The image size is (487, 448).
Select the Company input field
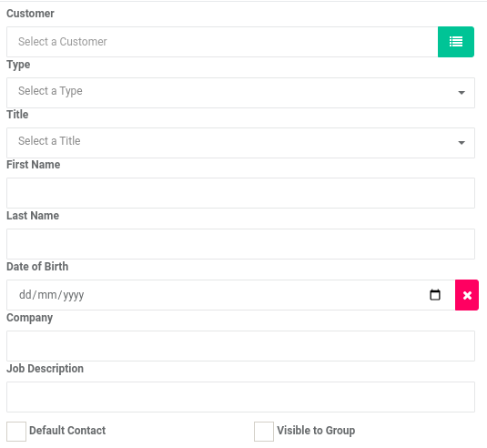click(x=240, y=346)
